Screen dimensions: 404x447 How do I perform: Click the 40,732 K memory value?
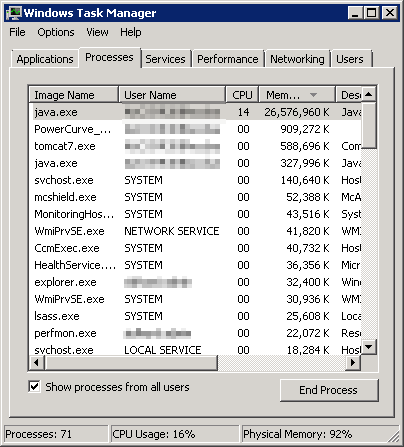click(x=308, y=248)
